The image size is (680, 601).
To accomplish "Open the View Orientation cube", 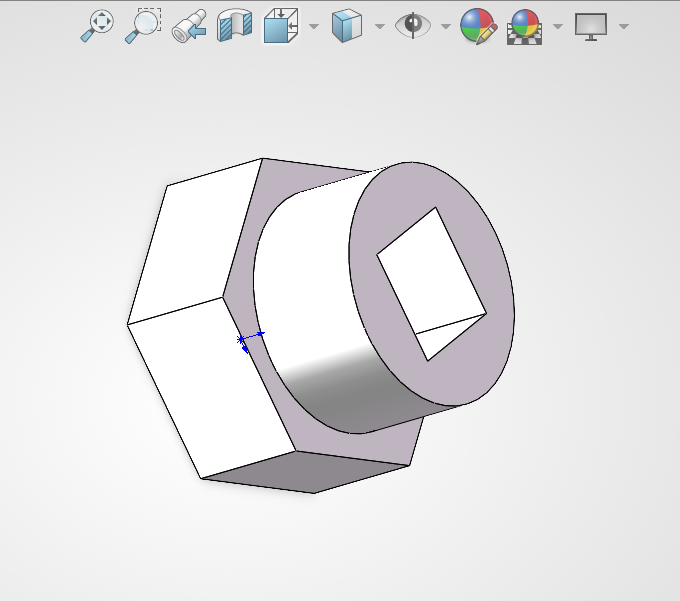I will pyautogui.click(x=281, y=26).
